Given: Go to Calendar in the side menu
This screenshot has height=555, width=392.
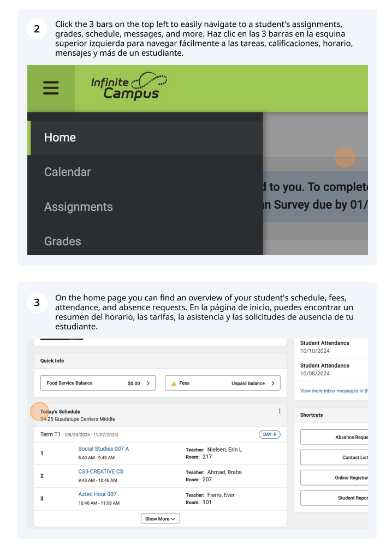Looking at the screenshot, I should [x=67, y=172].
